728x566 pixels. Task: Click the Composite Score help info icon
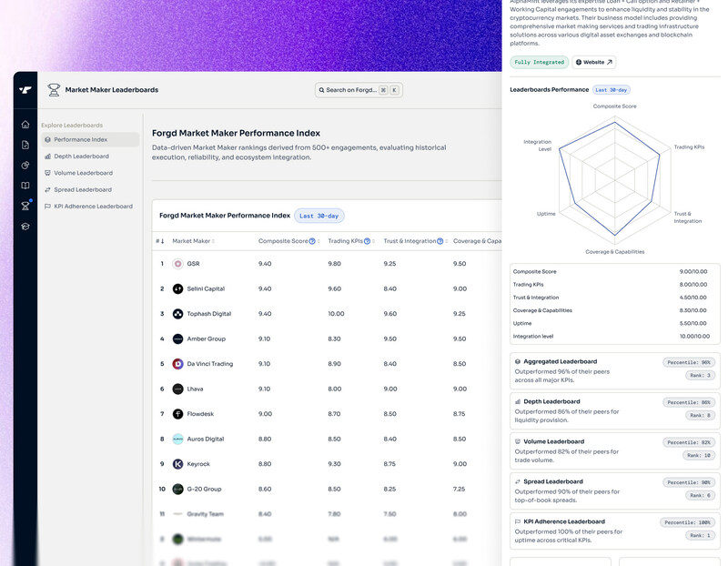pos(312,241)
